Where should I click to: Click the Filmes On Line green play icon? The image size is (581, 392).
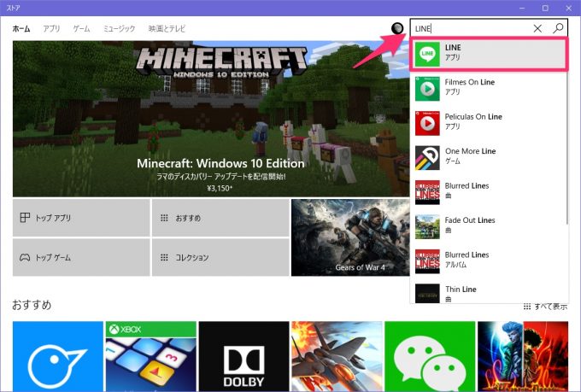pyautogui.click(x=427, y=89)
